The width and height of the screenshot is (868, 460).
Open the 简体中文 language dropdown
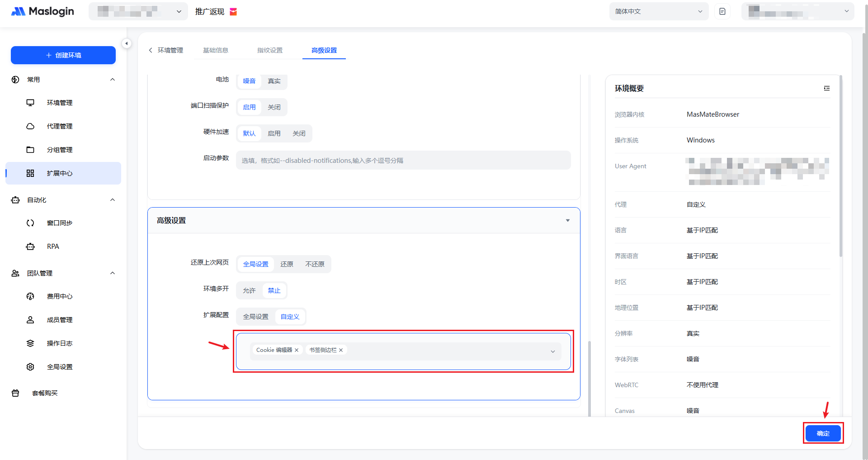(658, 11)
